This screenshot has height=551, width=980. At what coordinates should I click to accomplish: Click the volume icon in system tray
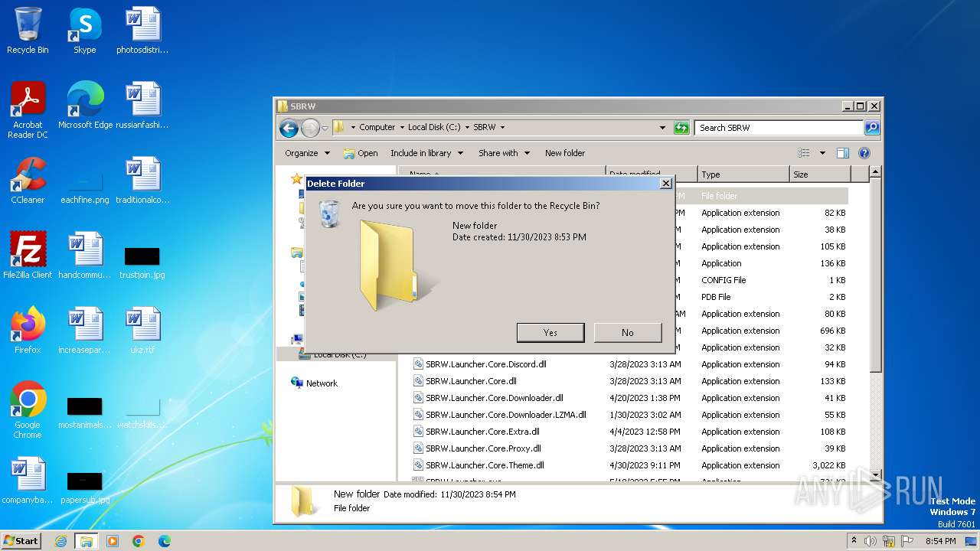click(x=870, y=541)
